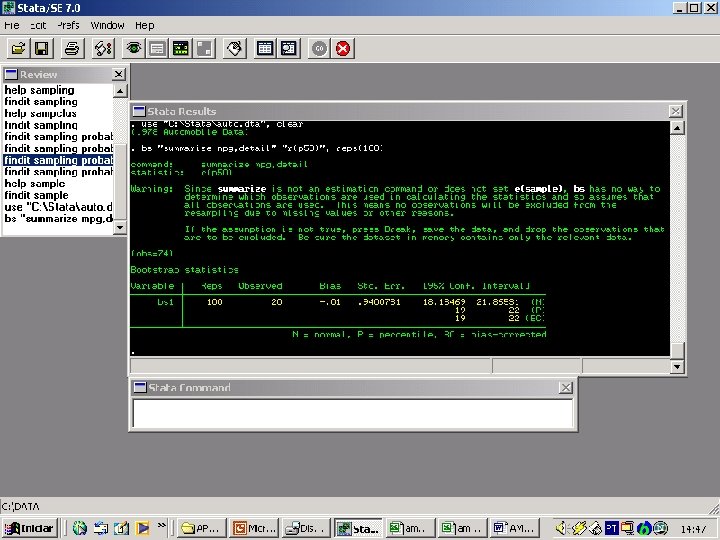Click the Stata Results title bar
This screenshot has width=720, height=540.
coord(399,111)
